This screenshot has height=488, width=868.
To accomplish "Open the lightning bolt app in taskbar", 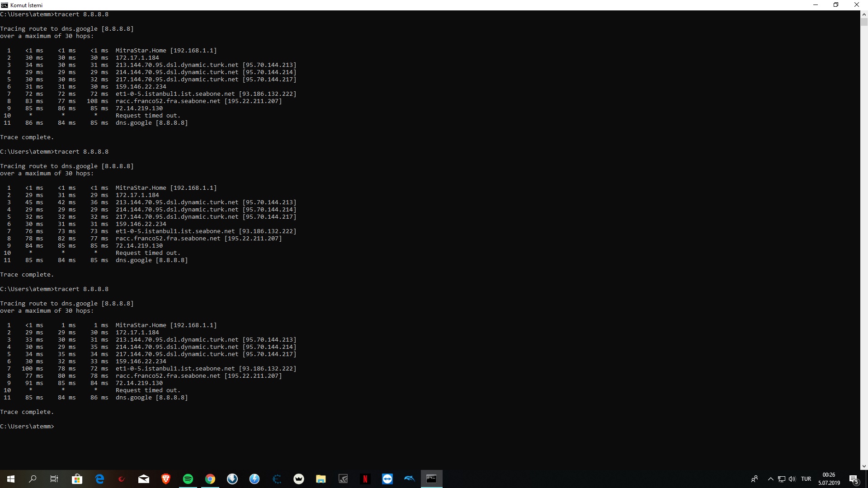I will (x=255, y=479).
